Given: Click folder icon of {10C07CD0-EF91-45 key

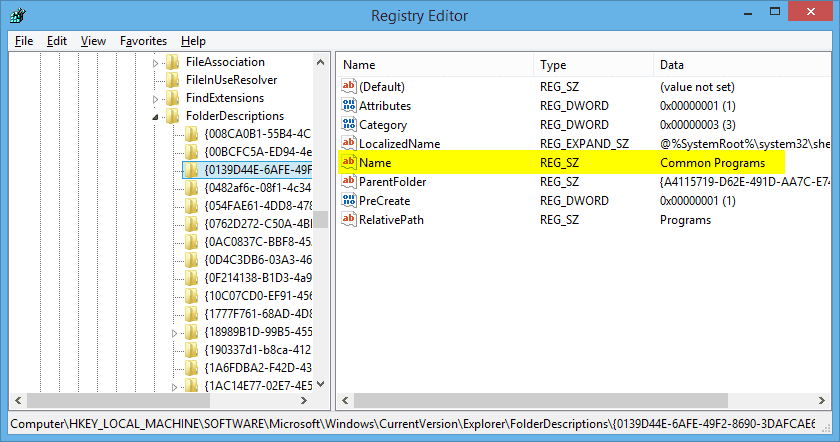Looking at the screenshot, I should tap(191, 296).
